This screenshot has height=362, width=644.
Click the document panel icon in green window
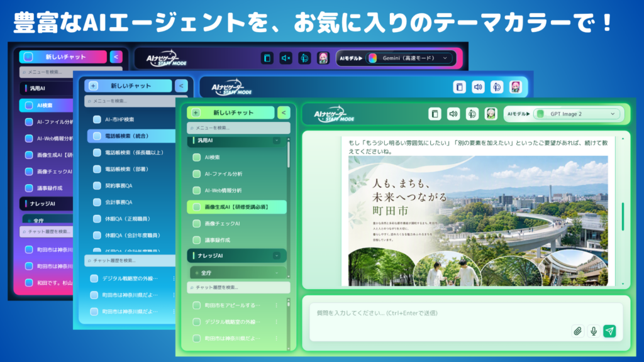point(435,114)
